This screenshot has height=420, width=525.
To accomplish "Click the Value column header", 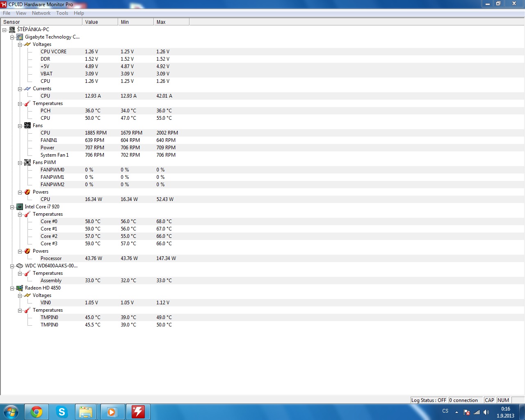I will (100, 22).
